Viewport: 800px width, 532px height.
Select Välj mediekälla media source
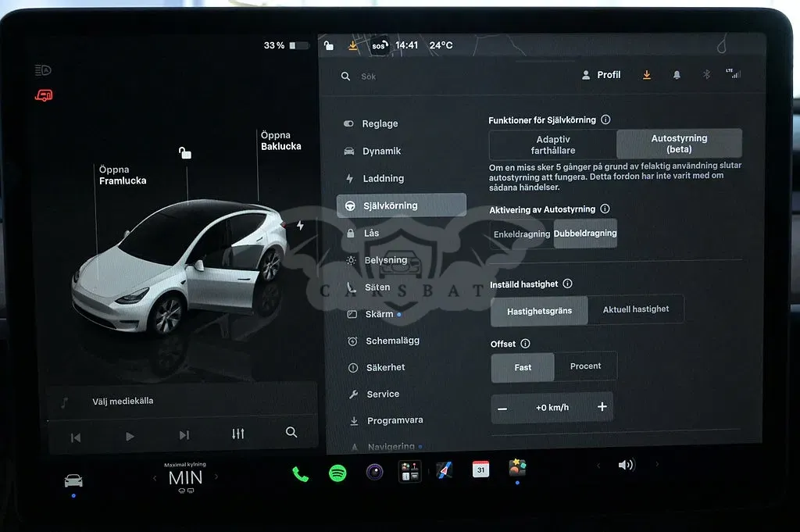click(123, 401)
